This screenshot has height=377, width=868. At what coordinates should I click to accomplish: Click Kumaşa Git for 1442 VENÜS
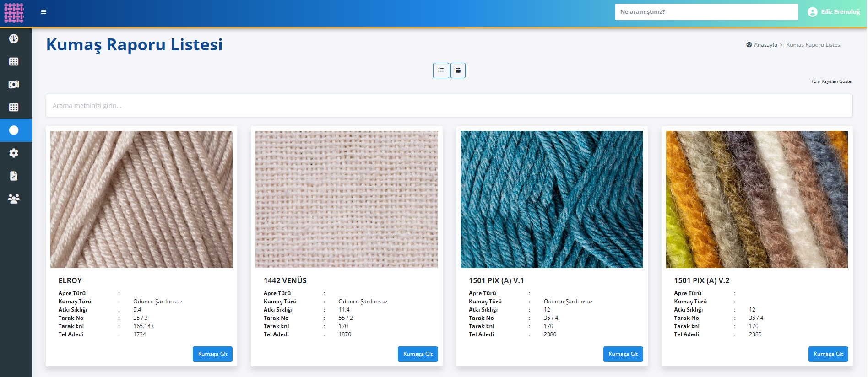click(x=418, y=354)
